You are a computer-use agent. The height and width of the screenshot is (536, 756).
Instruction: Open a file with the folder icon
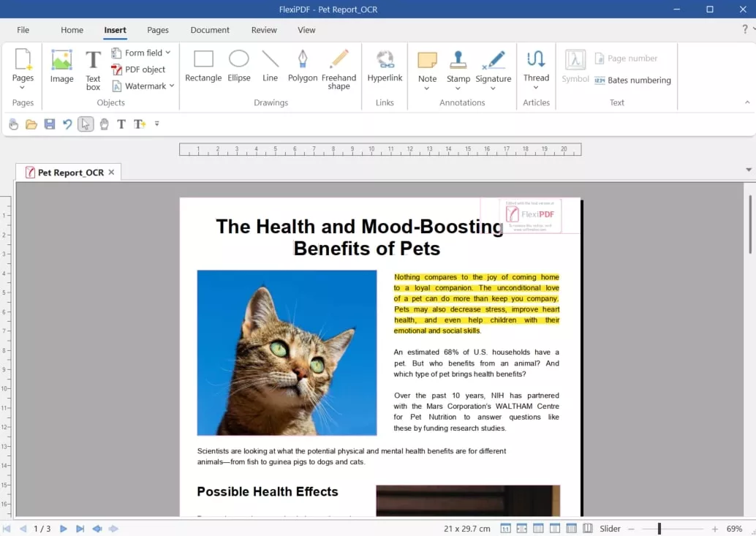(31, 124)
